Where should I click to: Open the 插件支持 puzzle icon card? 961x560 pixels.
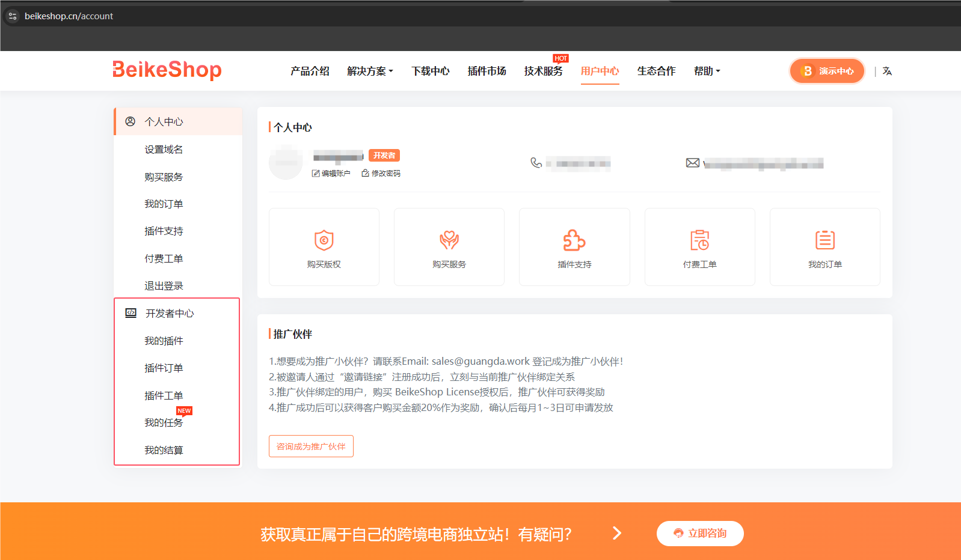coord(574,247)
